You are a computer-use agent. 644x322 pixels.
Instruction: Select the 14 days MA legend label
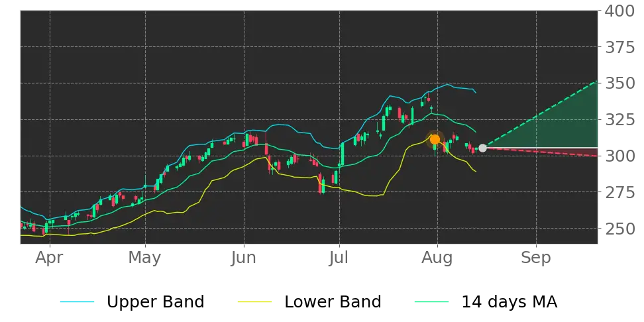(510, 302)
